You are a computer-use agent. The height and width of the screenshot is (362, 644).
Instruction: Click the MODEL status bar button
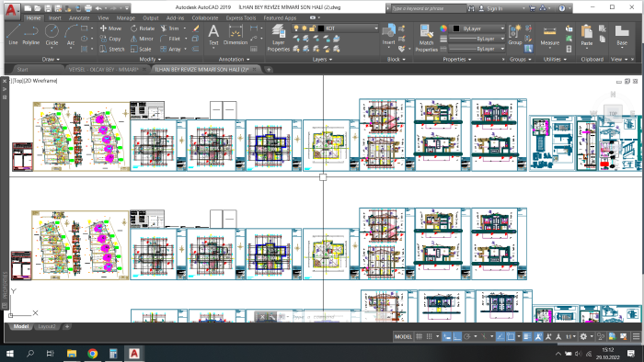403,336
